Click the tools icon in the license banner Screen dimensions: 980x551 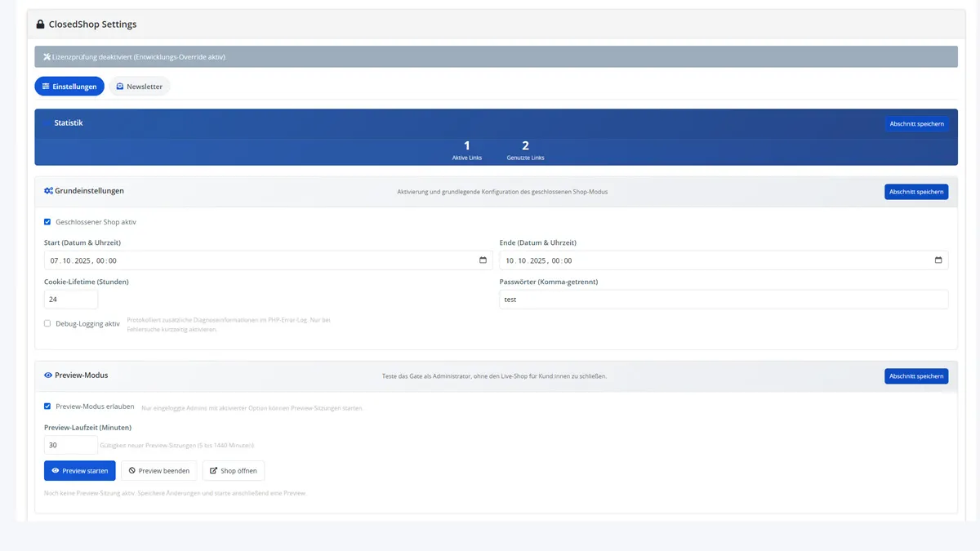pyautogui.click(x=45, y=57)
